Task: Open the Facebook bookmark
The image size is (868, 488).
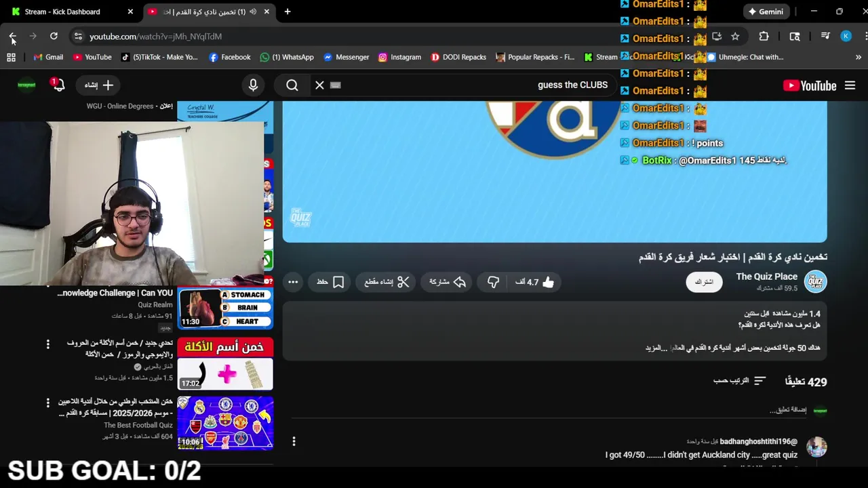Action: [230, 58]
